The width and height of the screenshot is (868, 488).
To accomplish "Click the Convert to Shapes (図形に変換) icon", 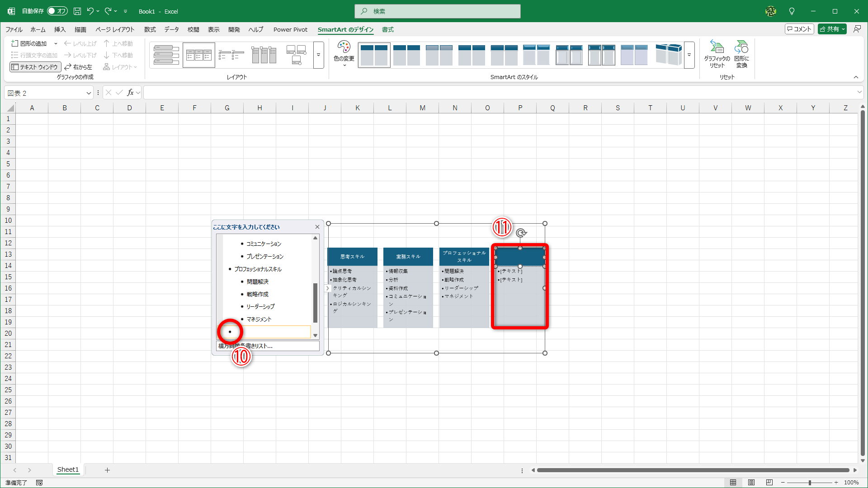I will tap(741, 47).
